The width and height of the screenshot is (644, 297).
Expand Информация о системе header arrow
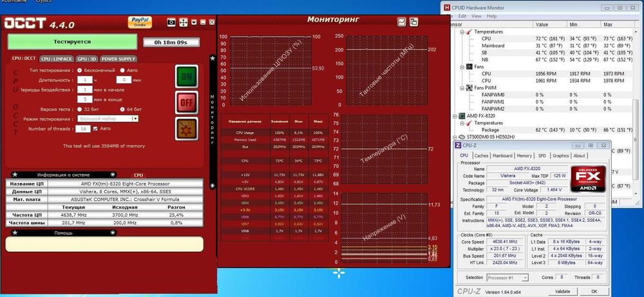(113, 175)
